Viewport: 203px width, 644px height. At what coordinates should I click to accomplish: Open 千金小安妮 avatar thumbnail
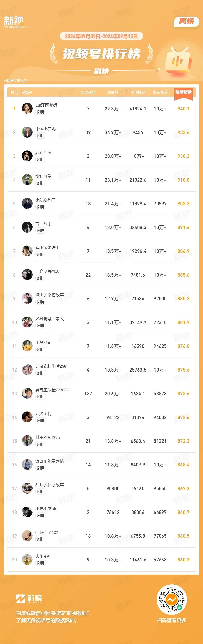27,132
